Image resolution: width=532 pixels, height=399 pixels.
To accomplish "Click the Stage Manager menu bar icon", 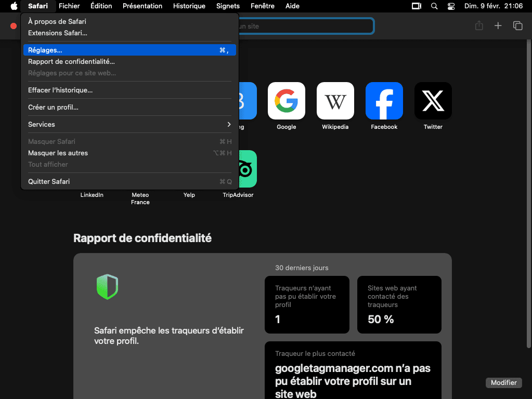I will coord(417,6).
